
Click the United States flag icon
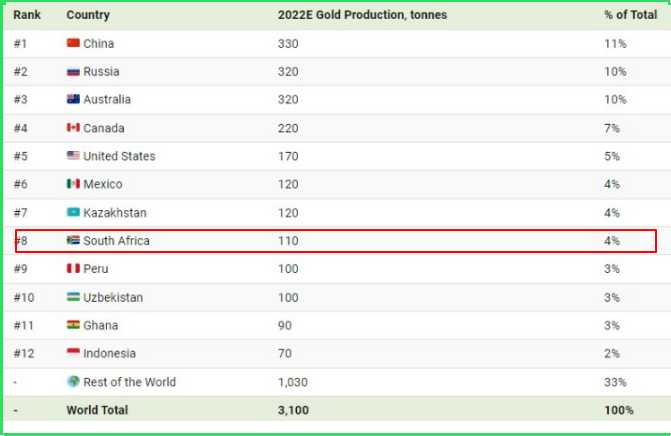pyautogui.click(x=73, y=155)
